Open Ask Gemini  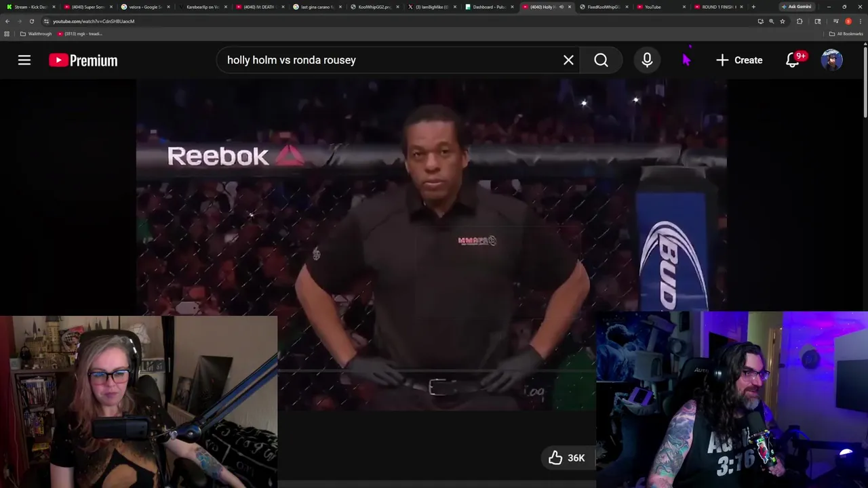[796, 7]
